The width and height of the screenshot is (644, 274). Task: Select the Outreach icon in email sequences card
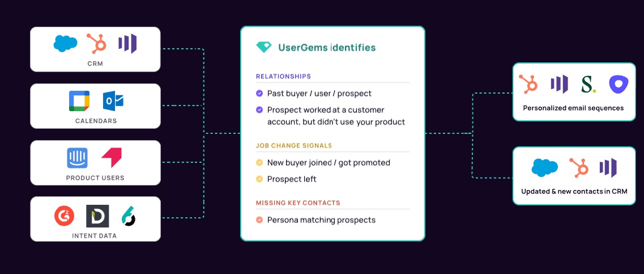pos(616,85)
